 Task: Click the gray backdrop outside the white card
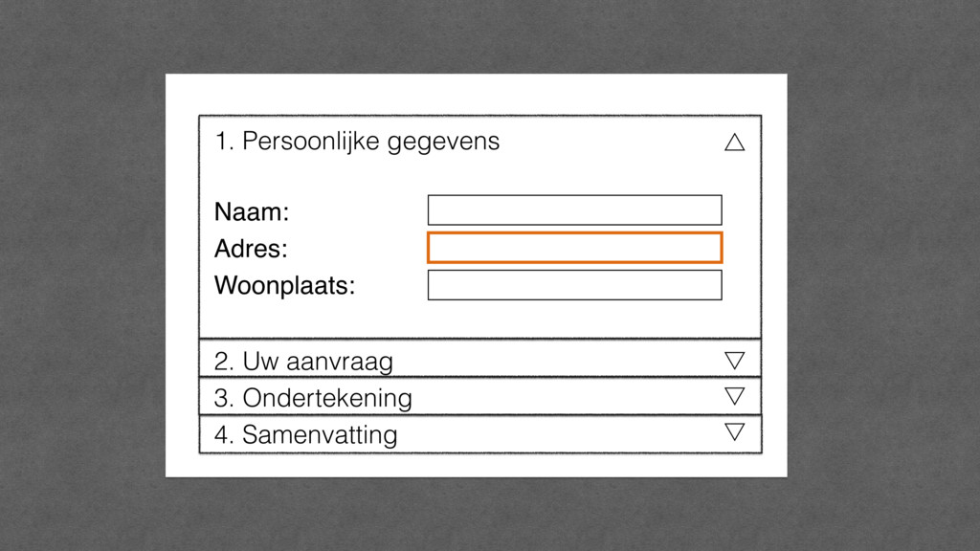pyautogui.click(x=81, y=275)
